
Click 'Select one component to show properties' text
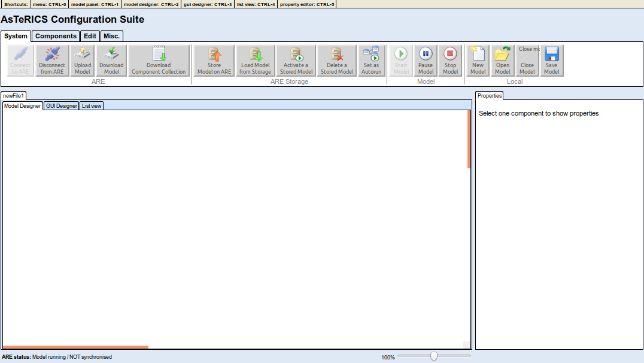539,113
